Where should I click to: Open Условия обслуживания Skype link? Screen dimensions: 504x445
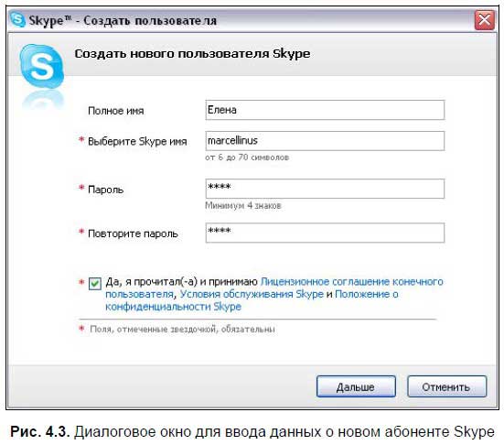[252, 294]
